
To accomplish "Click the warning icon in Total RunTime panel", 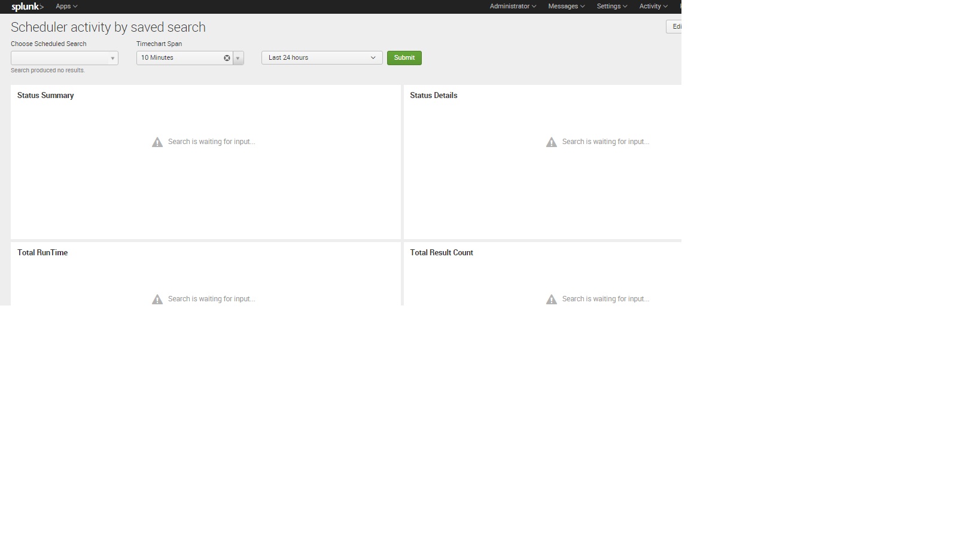I will (x=157, y=299).
